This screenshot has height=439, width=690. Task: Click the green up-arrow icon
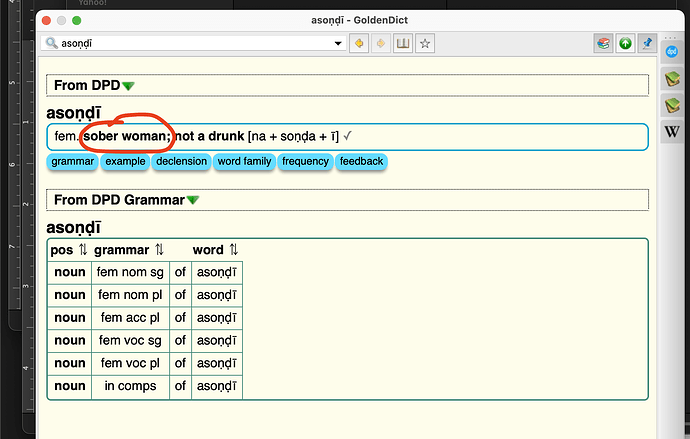click(x=625, y=44)
